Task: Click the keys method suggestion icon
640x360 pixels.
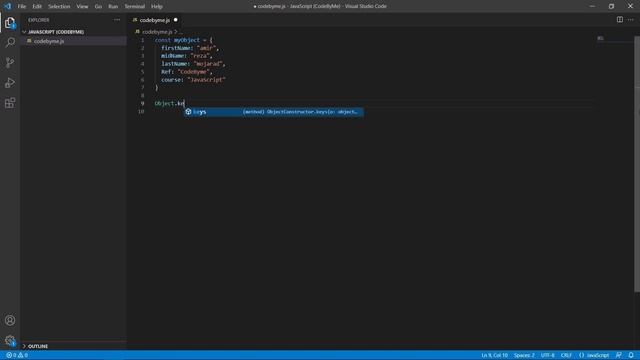Action: tap(188, 111)
